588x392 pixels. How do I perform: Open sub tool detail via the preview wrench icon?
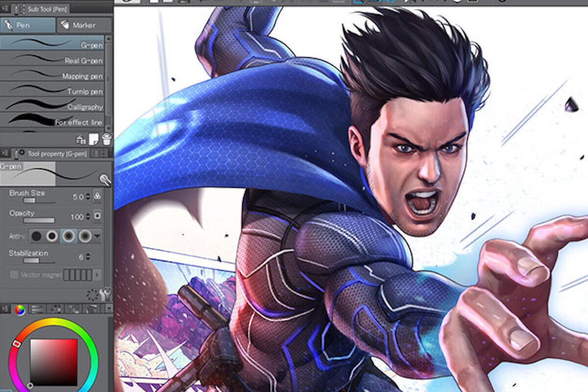(105, 180)
